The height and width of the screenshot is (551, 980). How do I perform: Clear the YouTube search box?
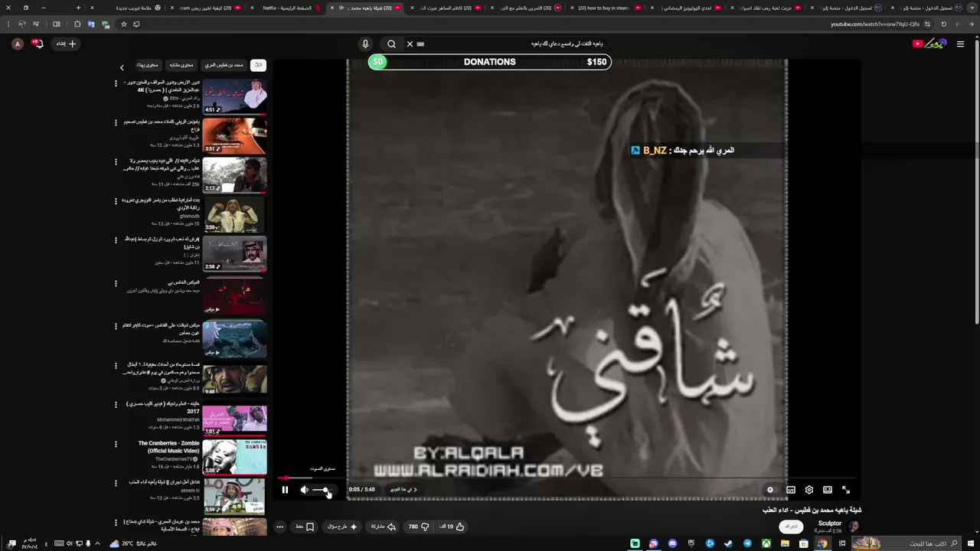click(410, 44)
